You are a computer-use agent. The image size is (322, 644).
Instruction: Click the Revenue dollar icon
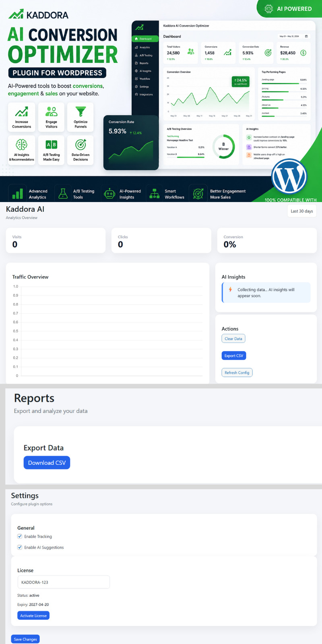303,53
